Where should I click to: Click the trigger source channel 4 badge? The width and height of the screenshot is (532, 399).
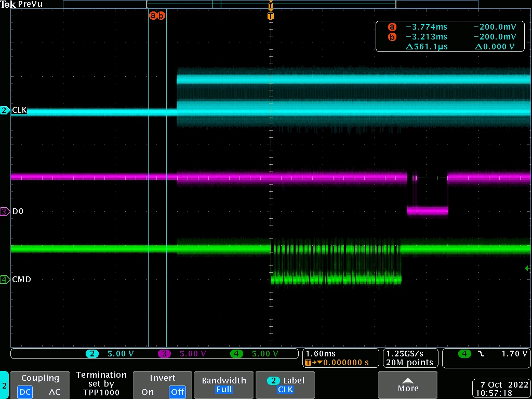464,354
